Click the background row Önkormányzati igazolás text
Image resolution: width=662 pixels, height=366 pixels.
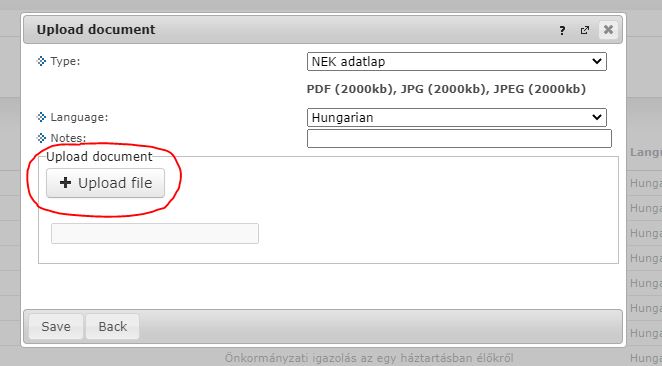coord(369,358)
